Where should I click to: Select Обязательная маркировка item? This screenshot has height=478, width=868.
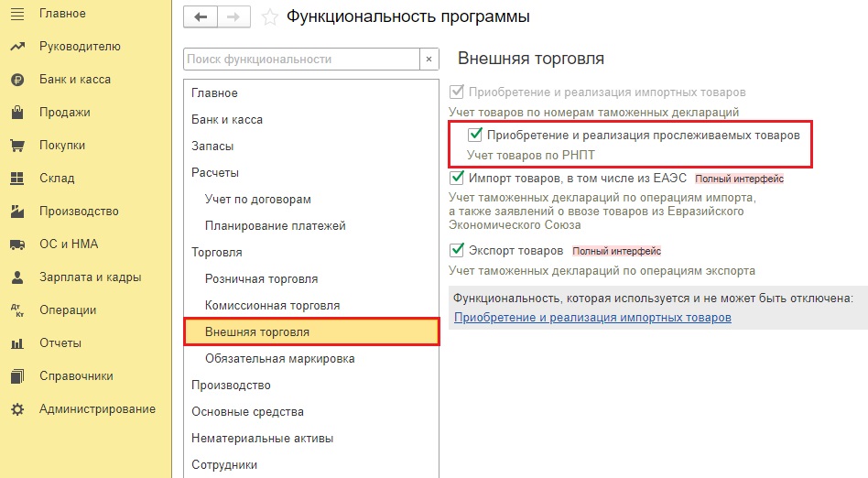311,359
